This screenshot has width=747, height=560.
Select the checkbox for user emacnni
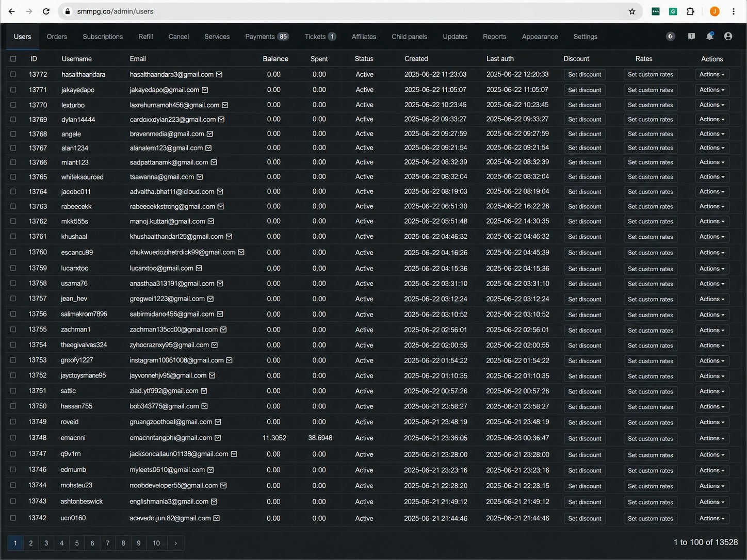click(13, 438)
